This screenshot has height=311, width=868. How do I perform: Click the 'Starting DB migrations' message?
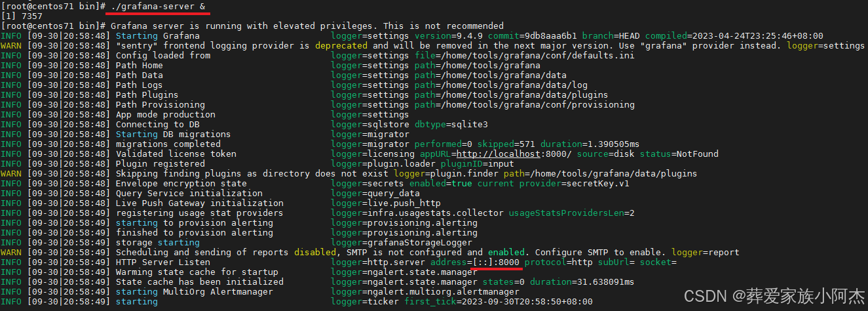[174, 134]
